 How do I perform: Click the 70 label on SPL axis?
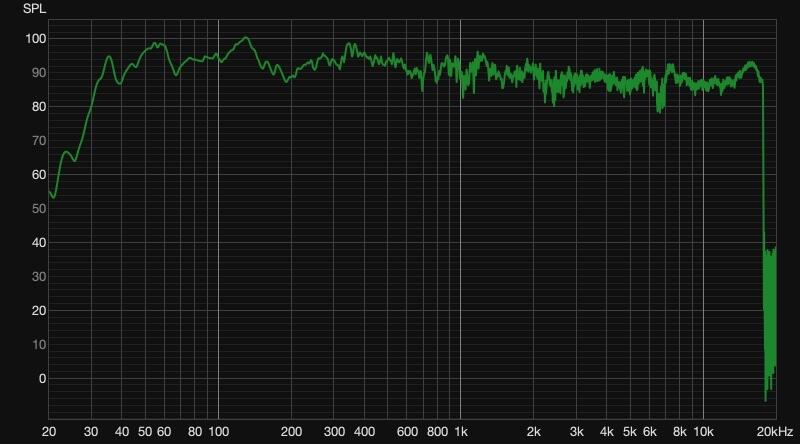coord(39,140)
